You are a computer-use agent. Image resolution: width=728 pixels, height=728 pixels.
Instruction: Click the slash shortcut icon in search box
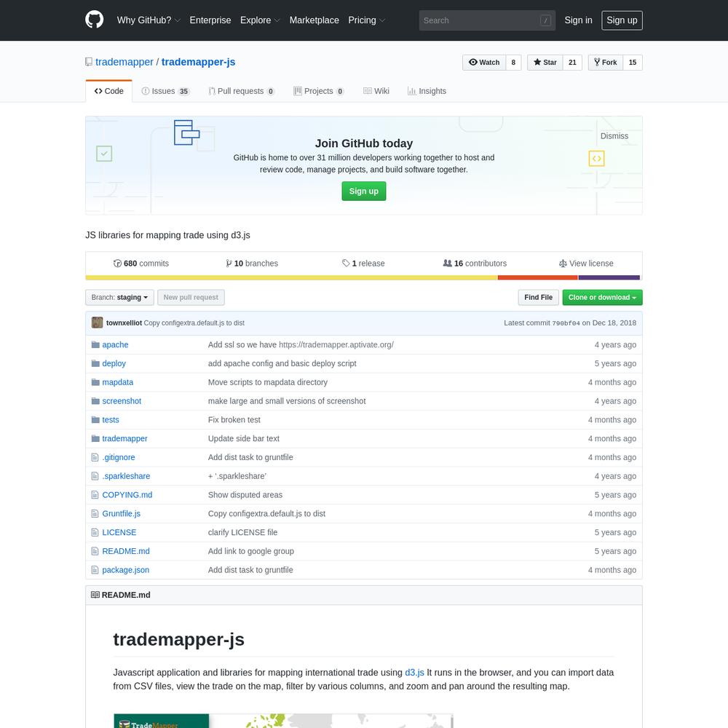pyautogui.click(x=545, y=20)
